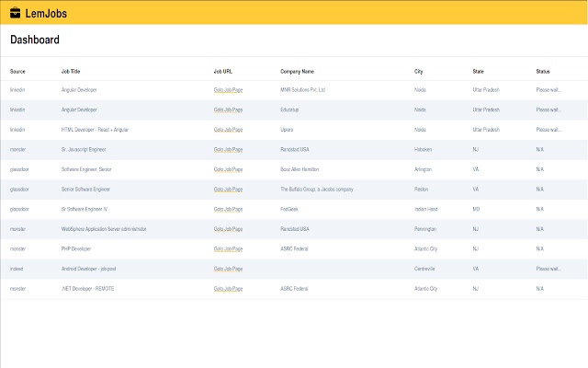Image resolution: width=588 pixels, height=368 pixels.
Task: Select 'ASRC Federal' in PHP Developer row
Action: pyautogui.click(x=294, y=249)
